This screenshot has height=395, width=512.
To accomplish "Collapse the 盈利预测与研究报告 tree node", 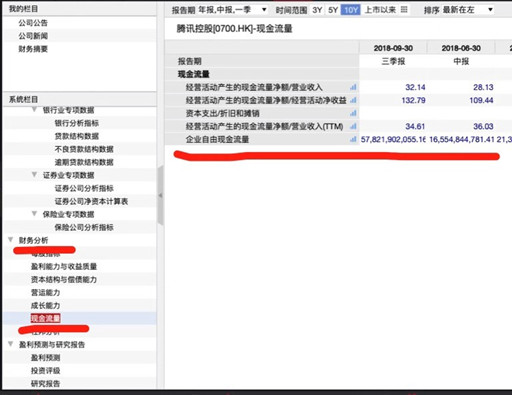I will click(10, 344).
